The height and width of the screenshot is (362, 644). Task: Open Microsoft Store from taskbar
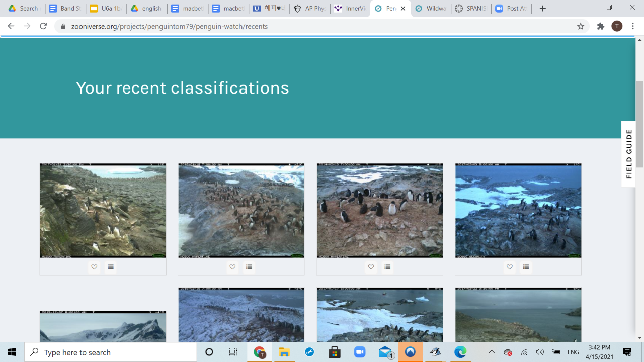[x=335, y=352]
